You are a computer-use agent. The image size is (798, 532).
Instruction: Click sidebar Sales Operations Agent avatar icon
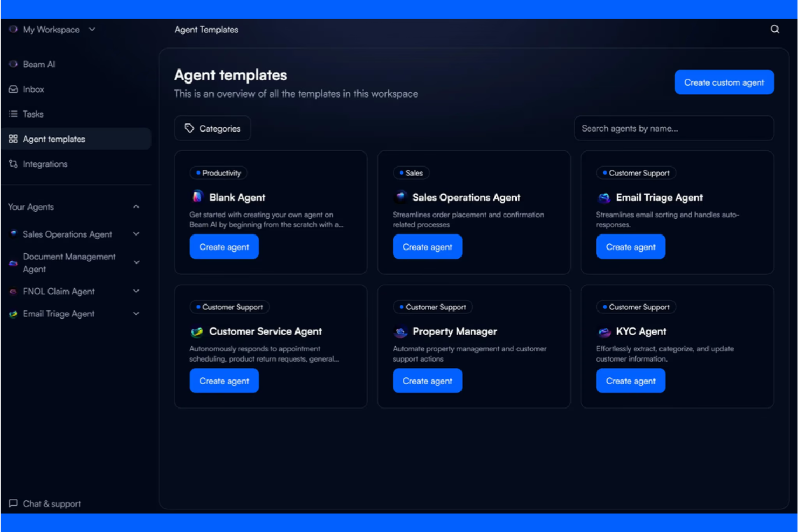coord(13,234)
